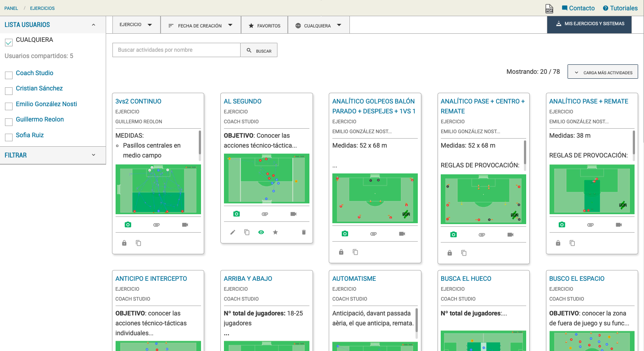This screenshot has height=351, width=644.
Task: Click Sofia Ruiz user name
Action: coord(30,135)
